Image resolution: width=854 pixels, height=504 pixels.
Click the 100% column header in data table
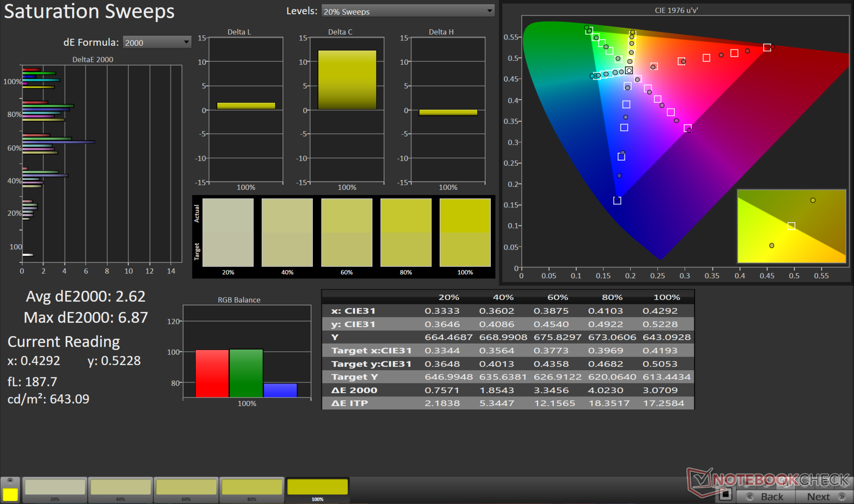click(x=666, y=297)
